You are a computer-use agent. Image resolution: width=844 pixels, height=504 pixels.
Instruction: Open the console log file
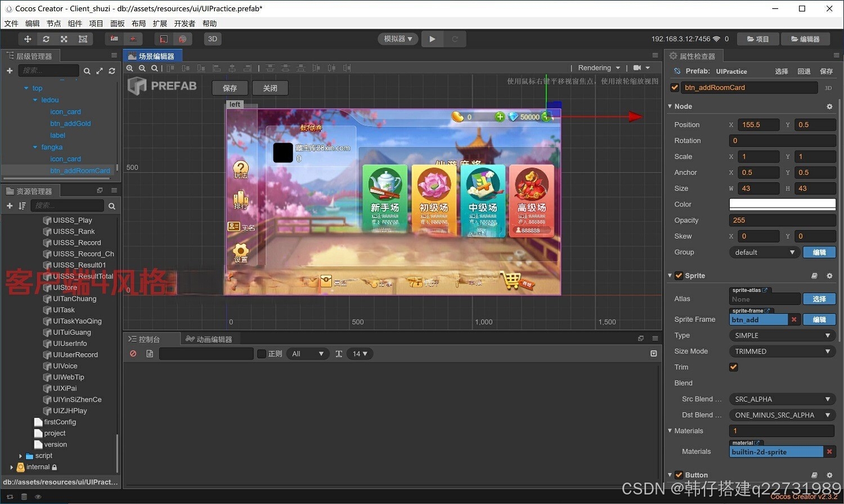[150, 354]
